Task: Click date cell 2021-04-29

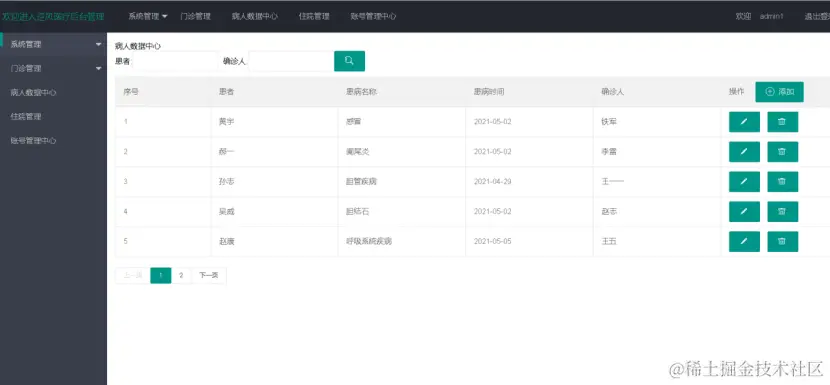Action: pyautogui.click(x=492, y=182)
